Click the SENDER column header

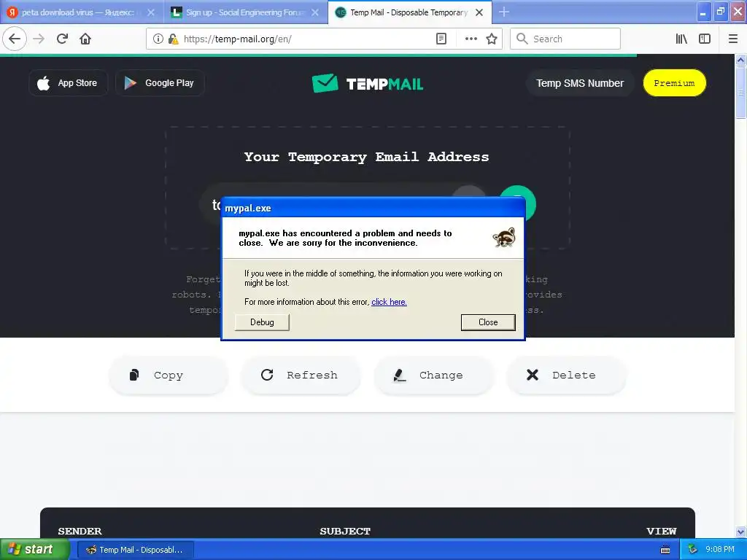(x=80, y=531)
